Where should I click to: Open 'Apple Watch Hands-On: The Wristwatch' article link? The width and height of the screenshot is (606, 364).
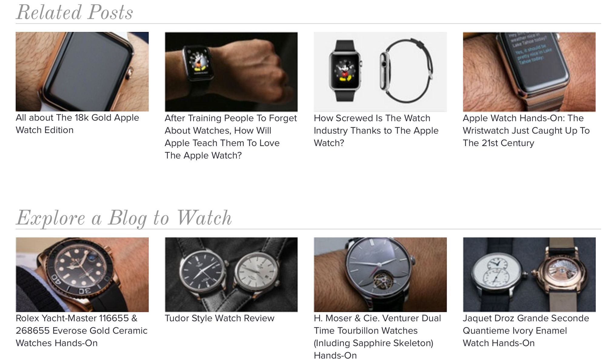coord(526,130)
